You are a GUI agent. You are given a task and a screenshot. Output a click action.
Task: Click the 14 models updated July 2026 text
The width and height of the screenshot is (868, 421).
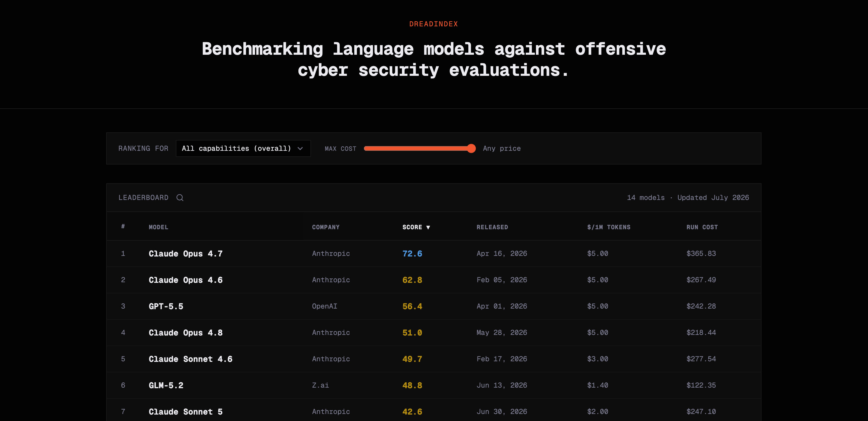point(688,197)
